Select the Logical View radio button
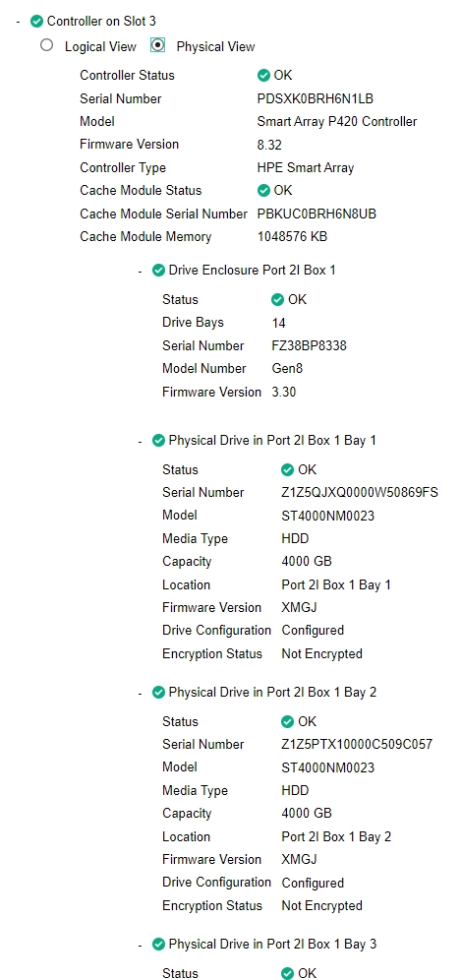The height and width of the screenshot is (980, 461). (x=47, y=45)
